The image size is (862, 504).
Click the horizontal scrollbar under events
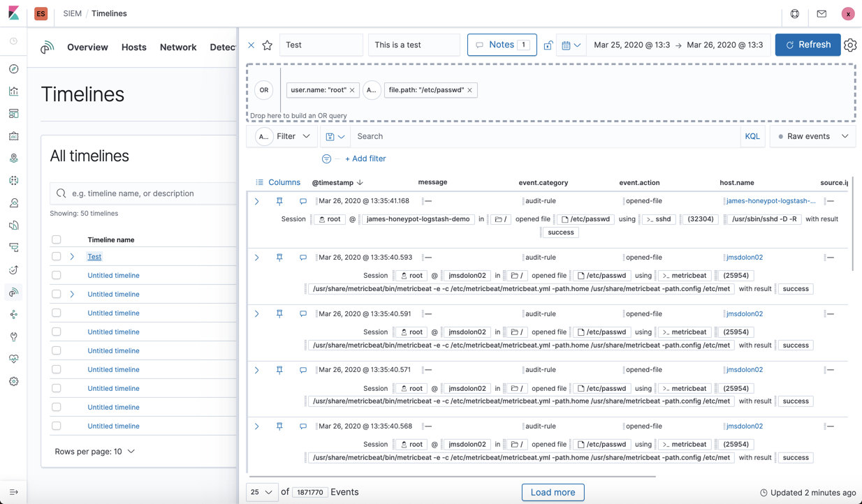[453, 477]
